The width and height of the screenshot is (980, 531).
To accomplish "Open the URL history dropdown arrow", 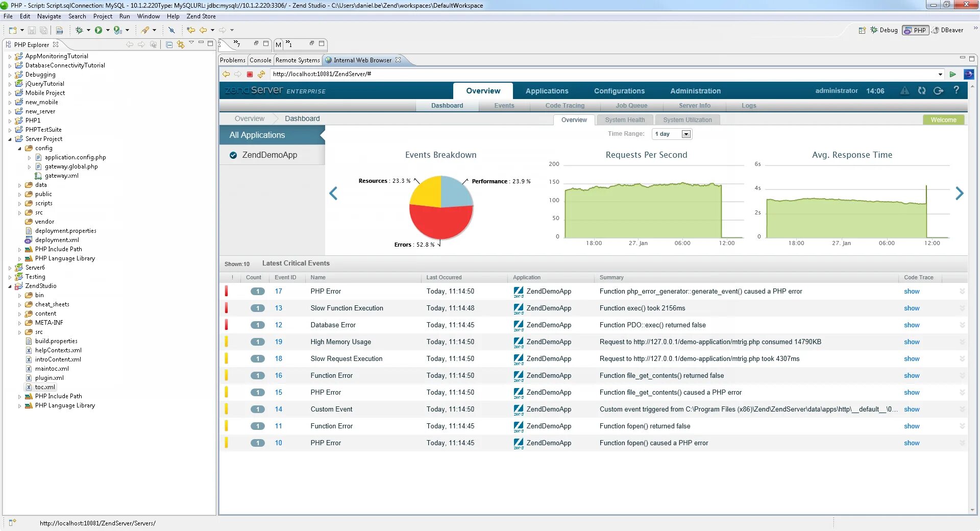I will 940,75.
